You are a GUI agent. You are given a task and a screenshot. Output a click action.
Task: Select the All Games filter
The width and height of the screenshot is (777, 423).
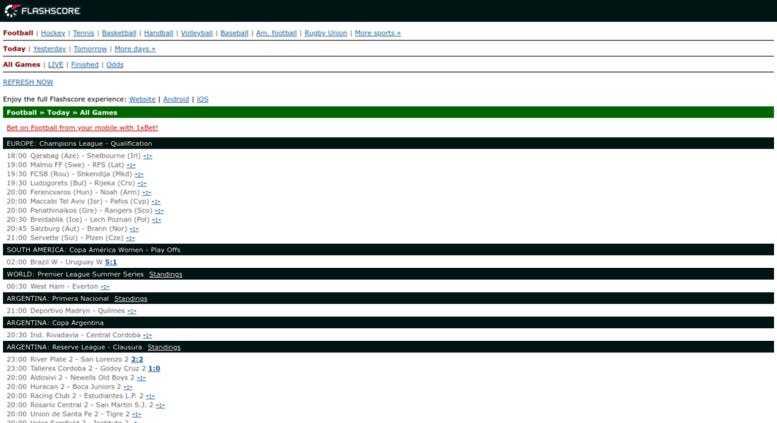[x=21, y=65]
